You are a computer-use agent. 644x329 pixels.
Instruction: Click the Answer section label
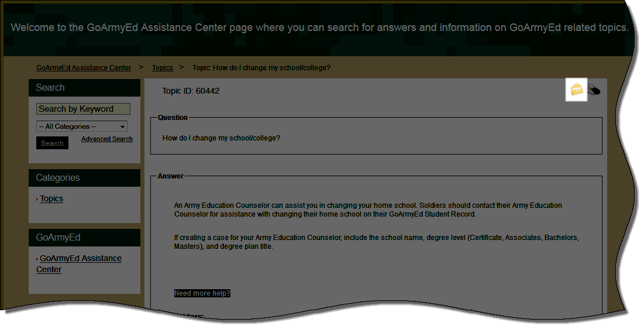point(170,176)
